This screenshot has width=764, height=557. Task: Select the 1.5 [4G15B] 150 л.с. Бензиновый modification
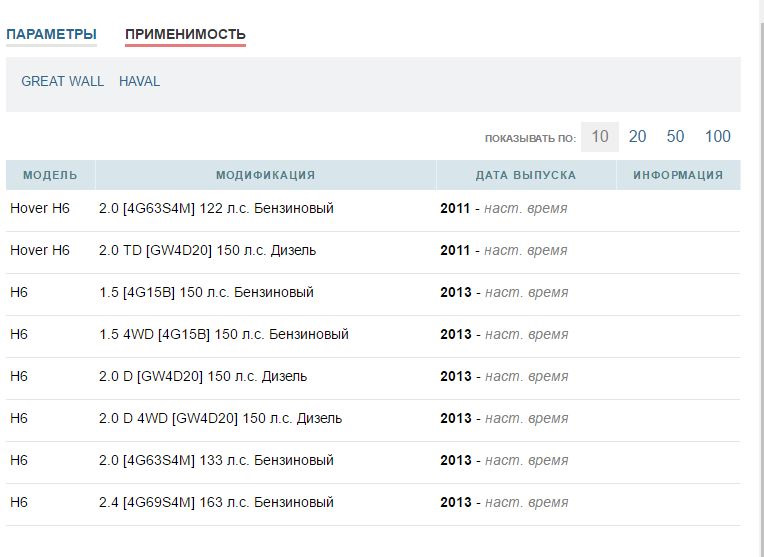[x=206, y=292]
